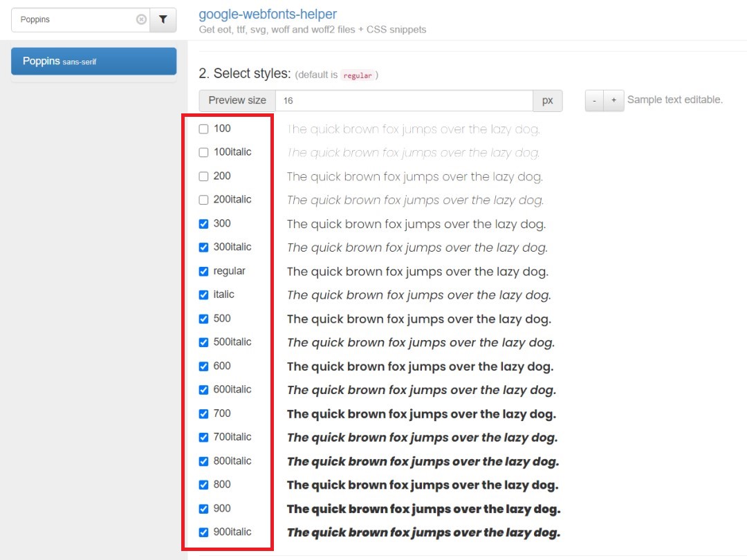Disable the 900italic style
747x560 pixels.
click(204, 532)
